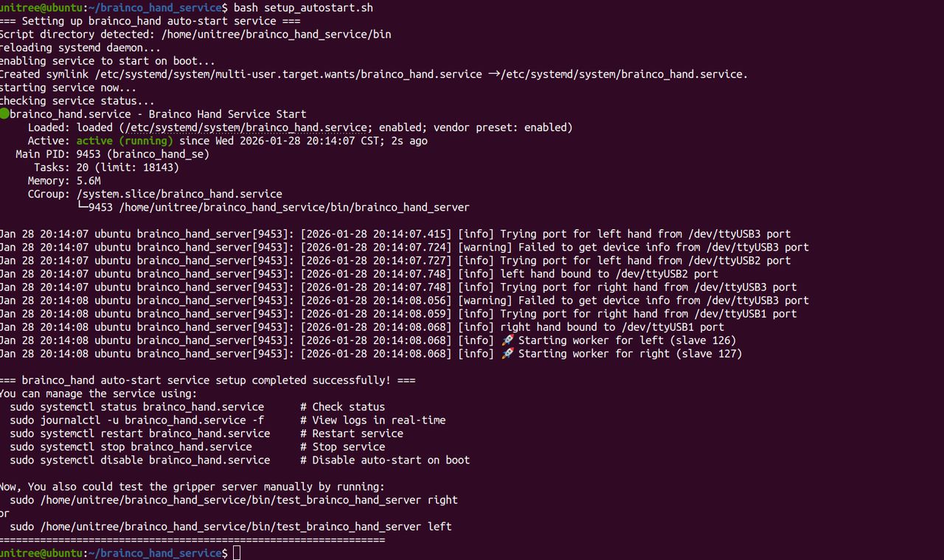Click the terminal cursor block at the prompt
Viewport: 944px width, 560px height.
tap(237, 553)
